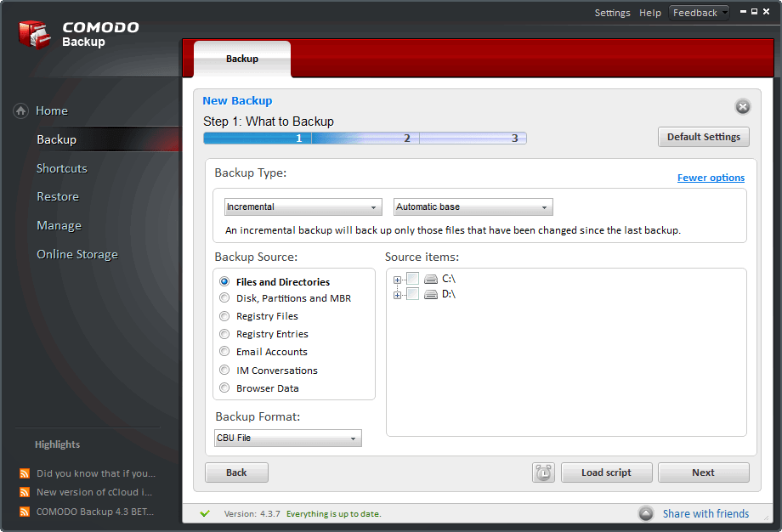This screenshot has width=782, height=532.
Task: Open the Help menu
Action: point(650,12)
